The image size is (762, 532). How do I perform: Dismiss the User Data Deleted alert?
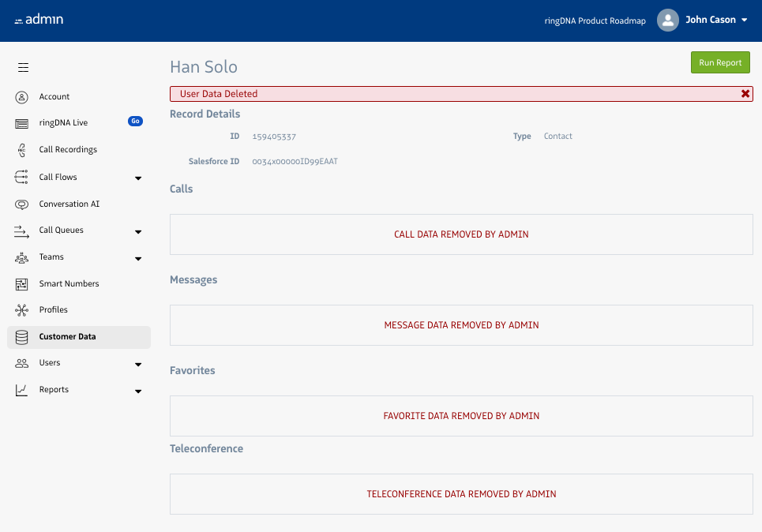pyautogui.click(x=745, y=94)
